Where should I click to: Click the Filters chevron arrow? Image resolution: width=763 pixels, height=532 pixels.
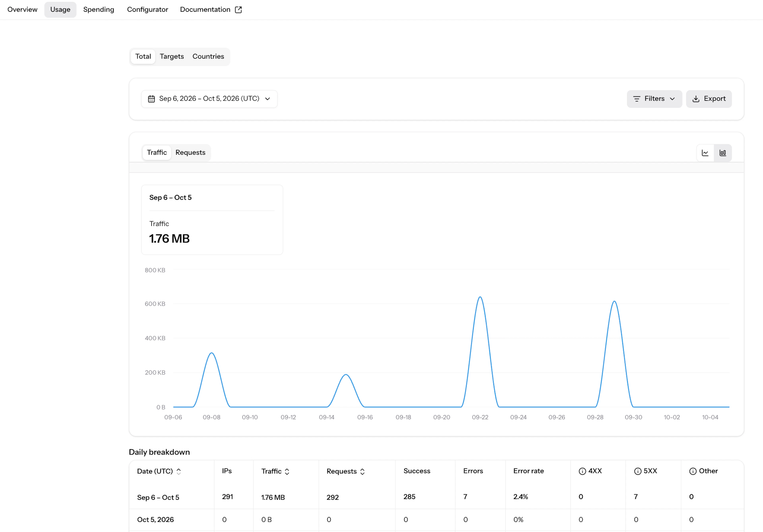672,99
